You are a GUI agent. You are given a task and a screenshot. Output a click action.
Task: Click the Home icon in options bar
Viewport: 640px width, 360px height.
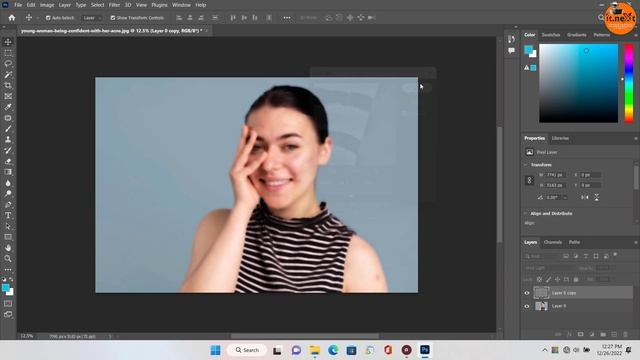coord(12,18)
